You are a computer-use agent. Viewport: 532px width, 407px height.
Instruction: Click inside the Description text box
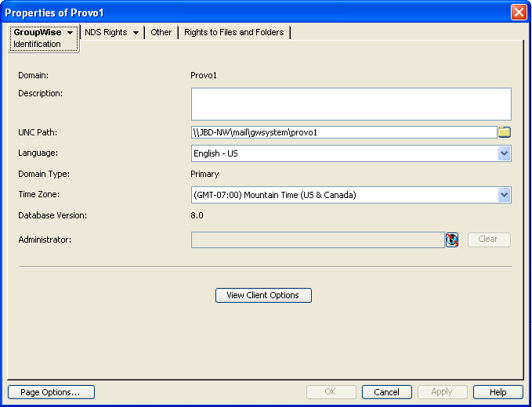351,104
